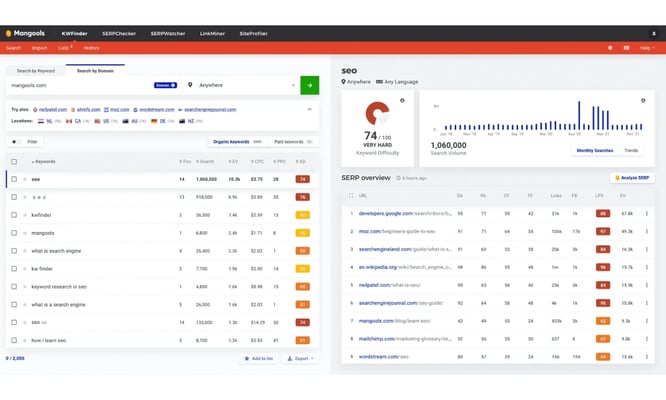The image size is (666, 400).
Task: Sort keywords by CPC column
Action: 257,162
